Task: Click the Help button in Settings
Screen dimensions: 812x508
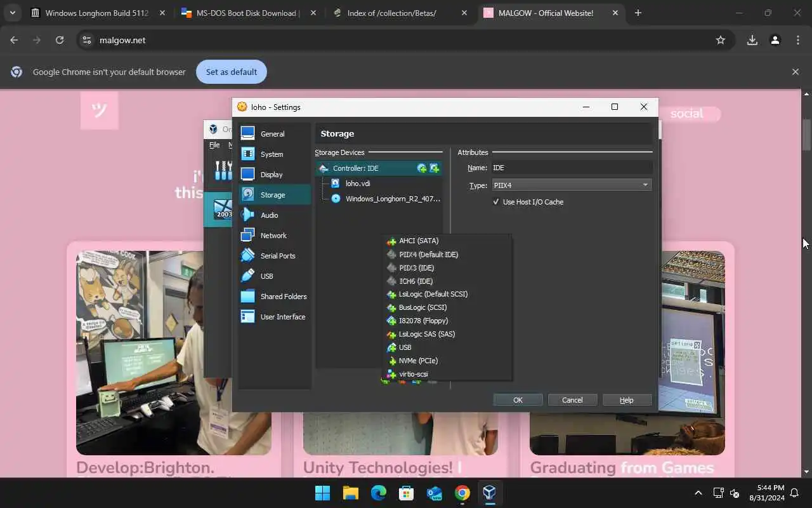Action: tap(627, 400)
